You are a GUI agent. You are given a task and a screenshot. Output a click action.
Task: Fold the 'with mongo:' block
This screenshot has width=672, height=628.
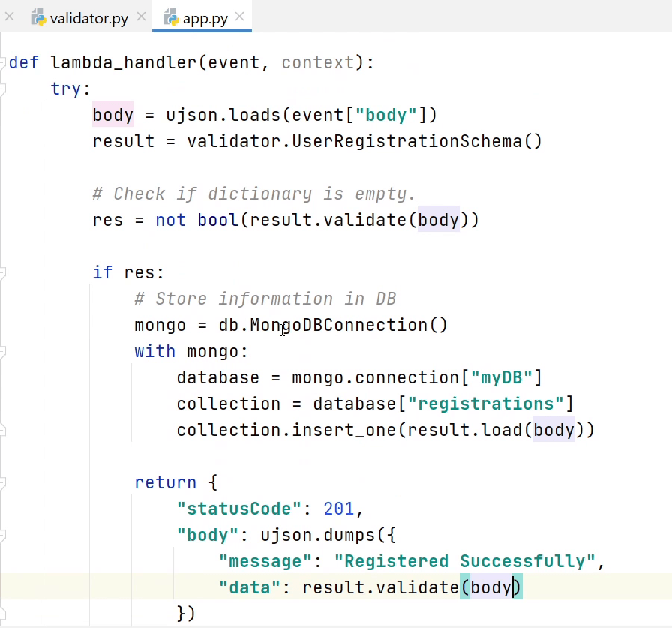(x=3, y=351)
